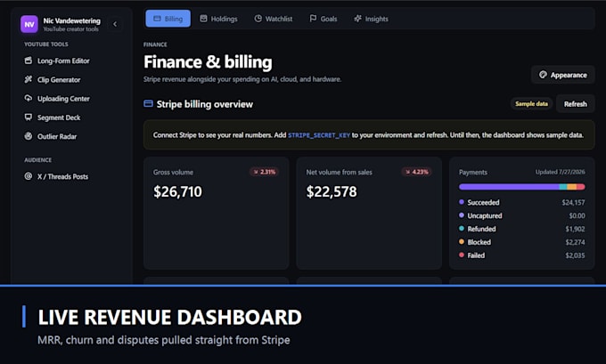Click the Gross volume 2.31% change badge
The image size is (606, 364).
pyautogui.click(x=265, y=172)
